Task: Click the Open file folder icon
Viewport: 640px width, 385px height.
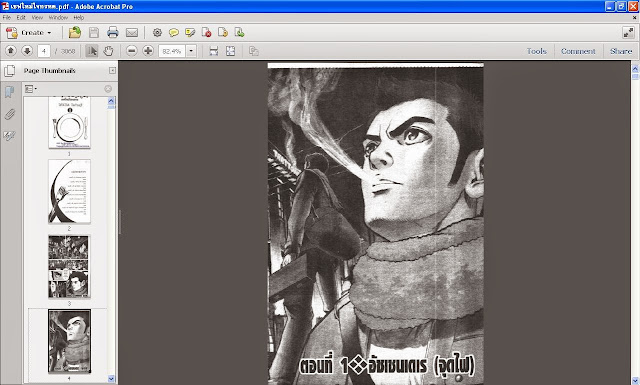Action: 75,33
